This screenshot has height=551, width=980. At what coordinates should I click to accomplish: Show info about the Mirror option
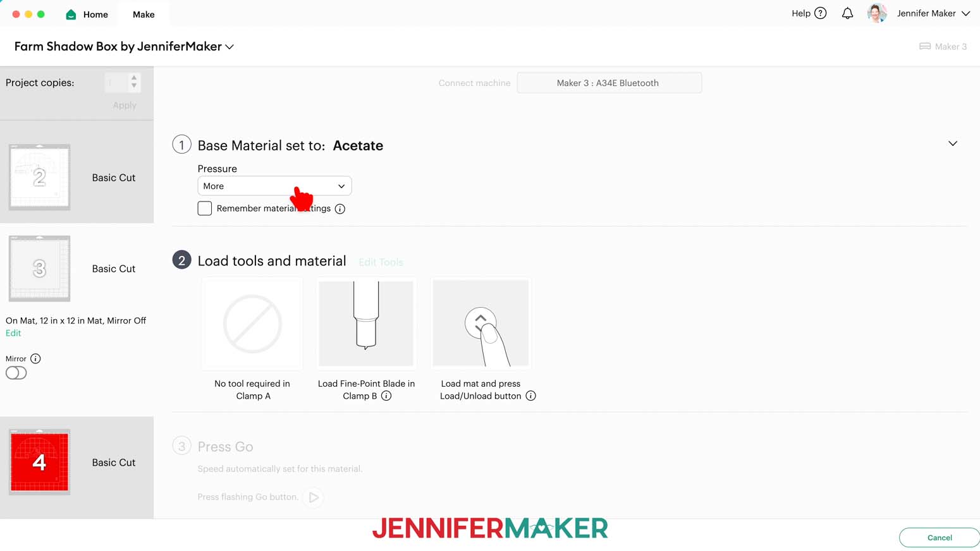pyautogui.click(x=35, y=359)
